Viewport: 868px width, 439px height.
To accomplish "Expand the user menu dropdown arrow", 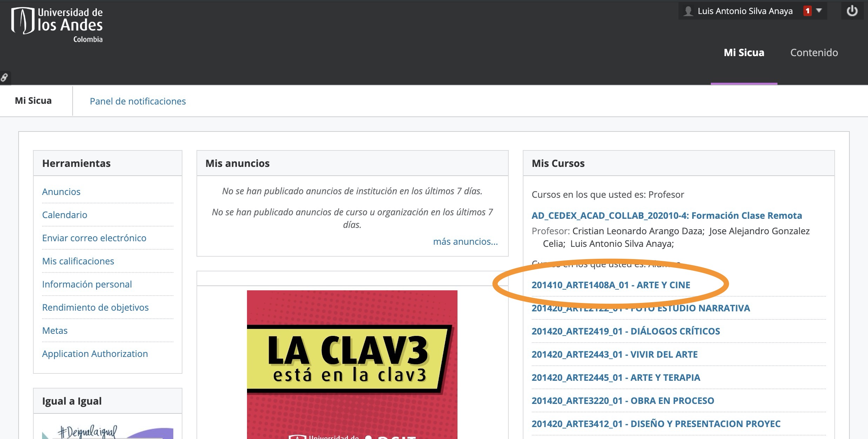I will 819,11.
